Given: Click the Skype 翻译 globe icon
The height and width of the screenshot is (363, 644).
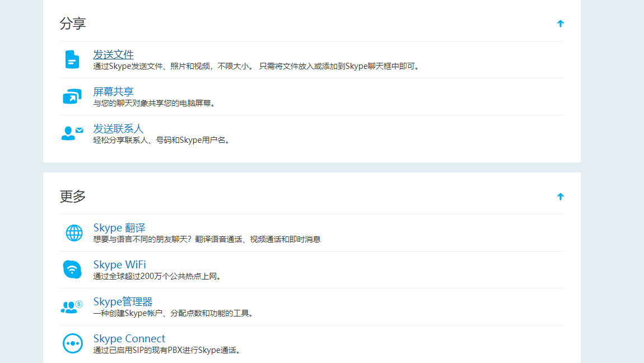Looking at the screenshot, I should click(74, 233).
